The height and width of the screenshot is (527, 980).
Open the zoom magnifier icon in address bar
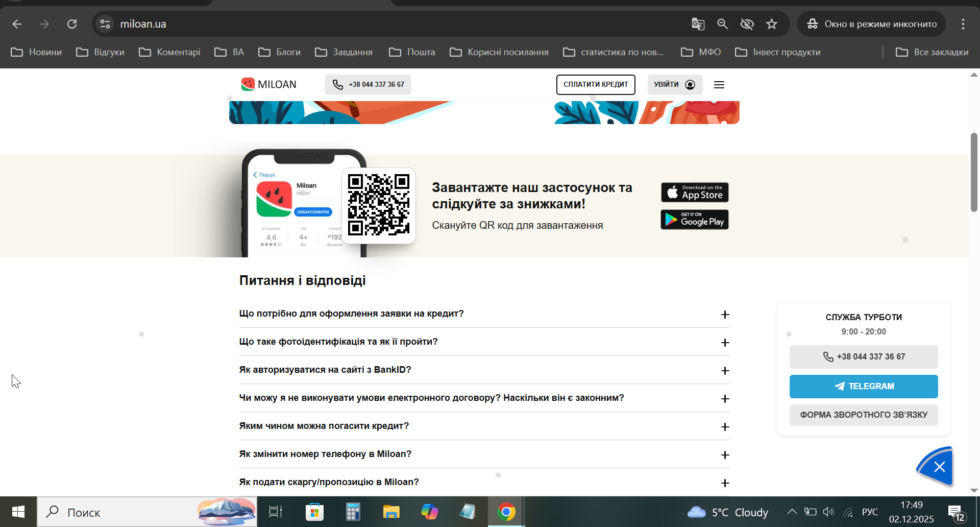[722, 24]
